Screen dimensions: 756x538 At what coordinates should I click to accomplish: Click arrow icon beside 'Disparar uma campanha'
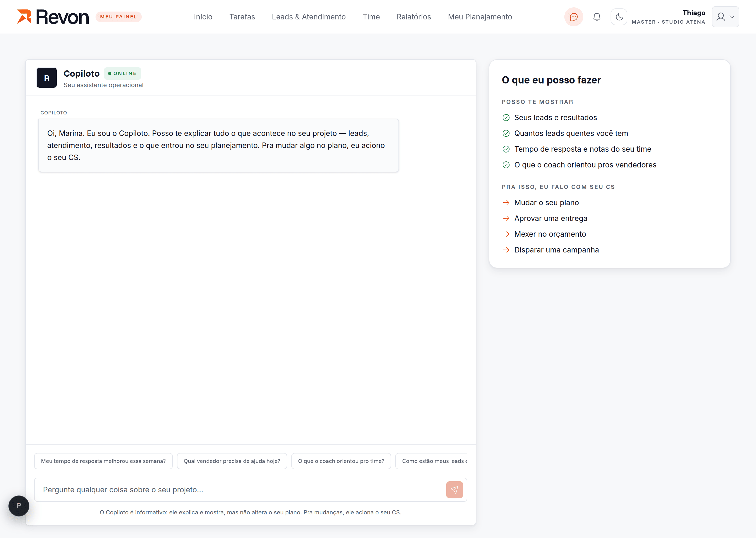506,250
